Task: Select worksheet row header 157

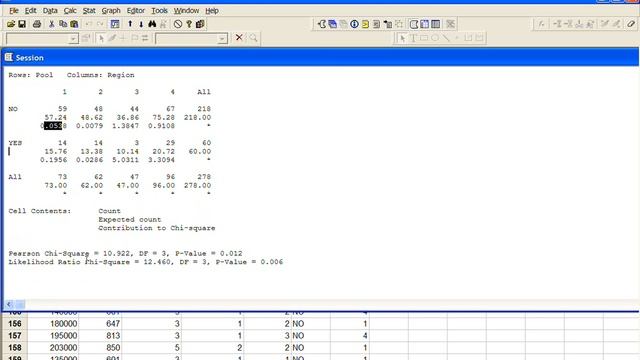Action: click(15, 336)
